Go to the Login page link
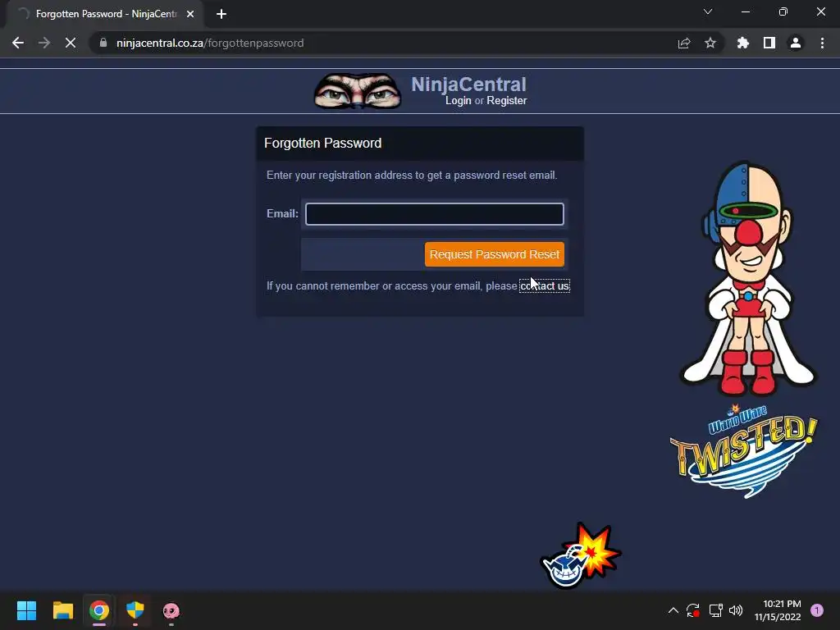 (458, 101)
